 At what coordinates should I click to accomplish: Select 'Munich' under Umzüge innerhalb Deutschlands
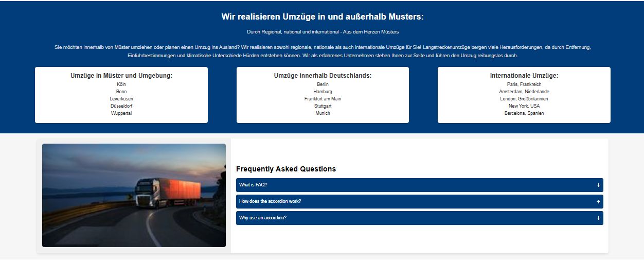pos(323,113)
